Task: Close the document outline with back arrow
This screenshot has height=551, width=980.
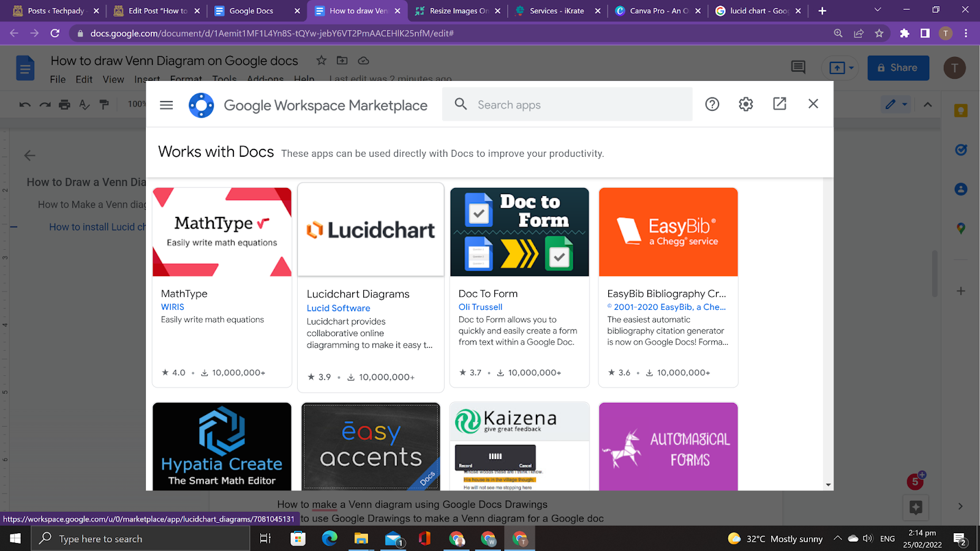Action: [x=29, y=156]
